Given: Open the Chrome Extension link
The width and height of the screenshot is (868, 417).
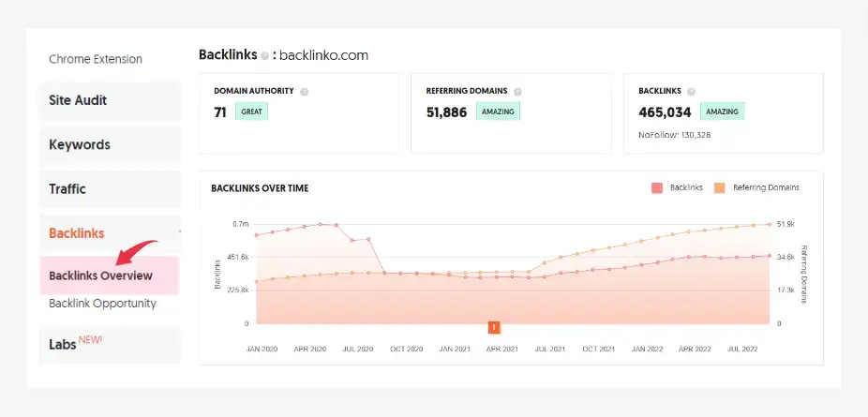Looking at the screenshot, I should tap(96, 59).
